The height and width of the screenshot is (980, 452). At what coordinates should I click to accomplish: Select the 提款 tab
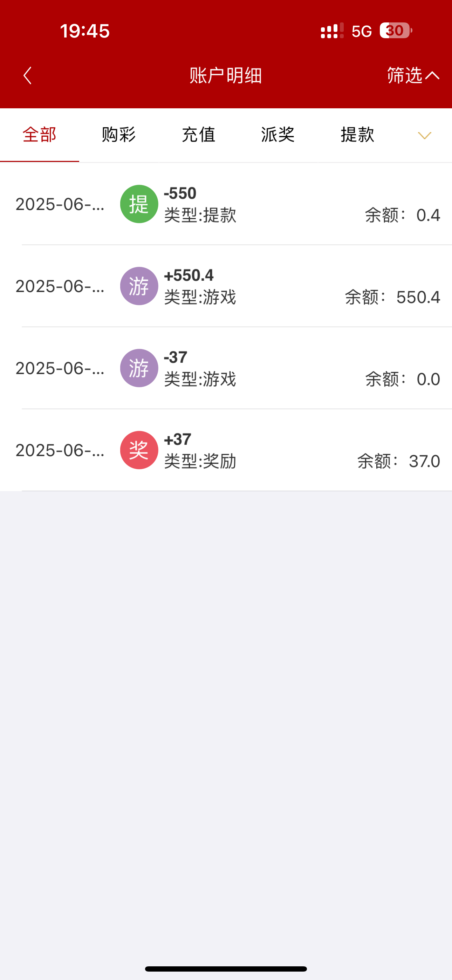[x=357, y=135]
